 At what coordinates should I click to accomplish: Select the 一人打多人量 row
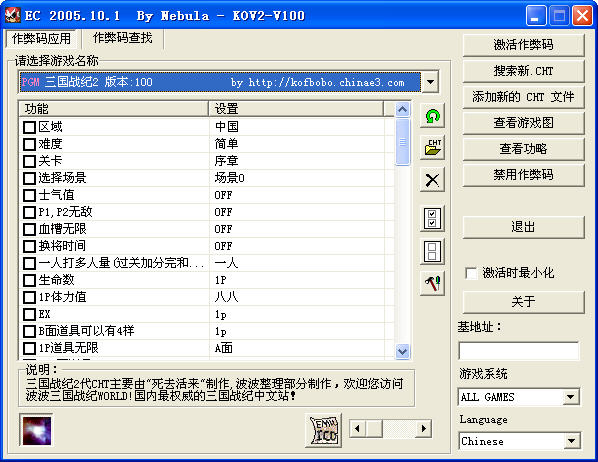(x=206, y=263)
